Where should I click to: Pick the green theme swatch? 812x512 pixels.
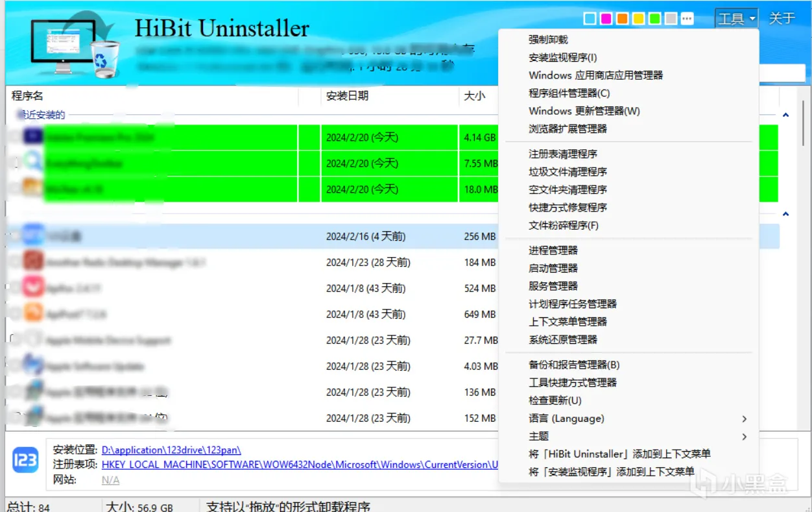[654, 19]
